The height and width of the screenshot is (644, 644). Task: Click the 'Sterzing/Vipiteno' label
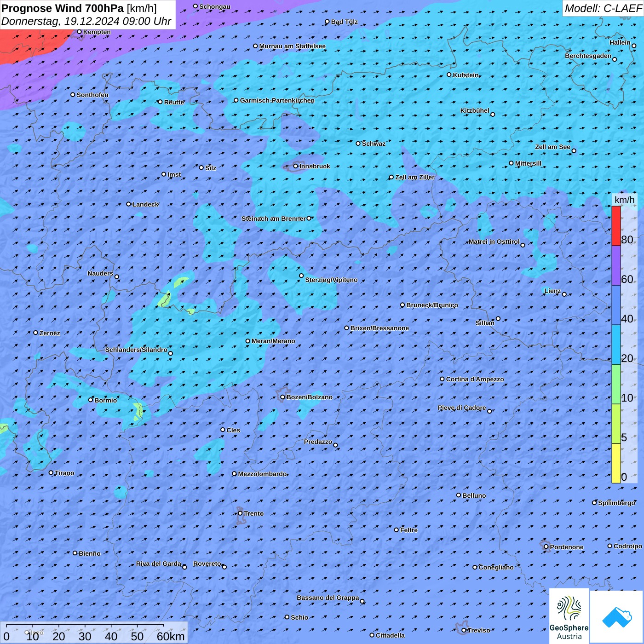click(331, 280)
